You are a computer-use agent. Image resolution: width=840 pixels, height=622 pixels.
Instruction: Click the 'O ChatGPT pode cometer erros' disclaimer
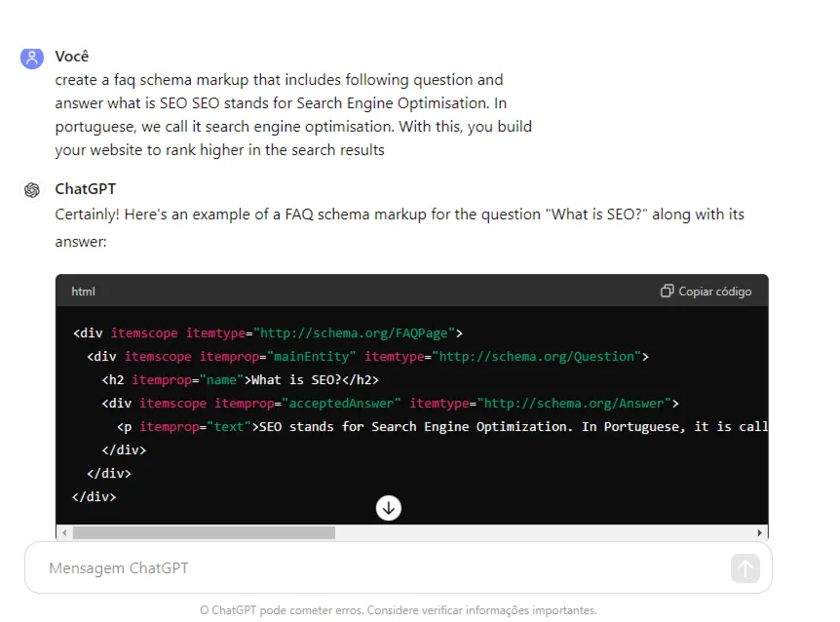click(398, 610)
